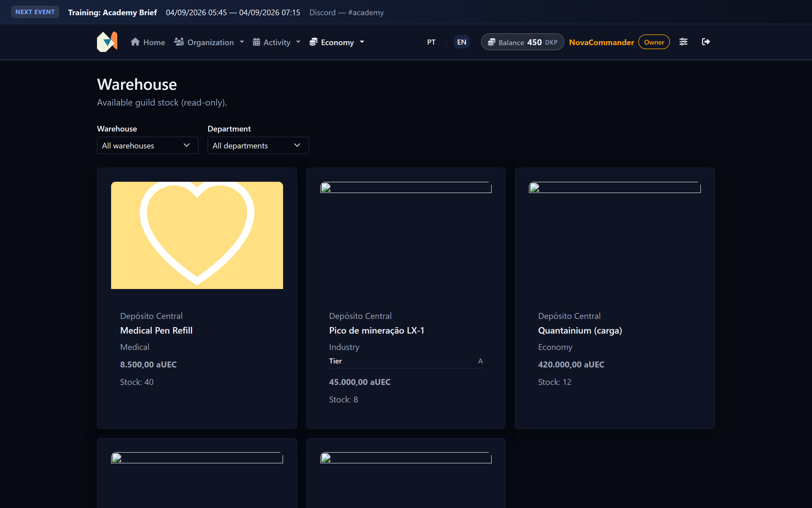Click the Organization people icon

click(x=179, y=42)
